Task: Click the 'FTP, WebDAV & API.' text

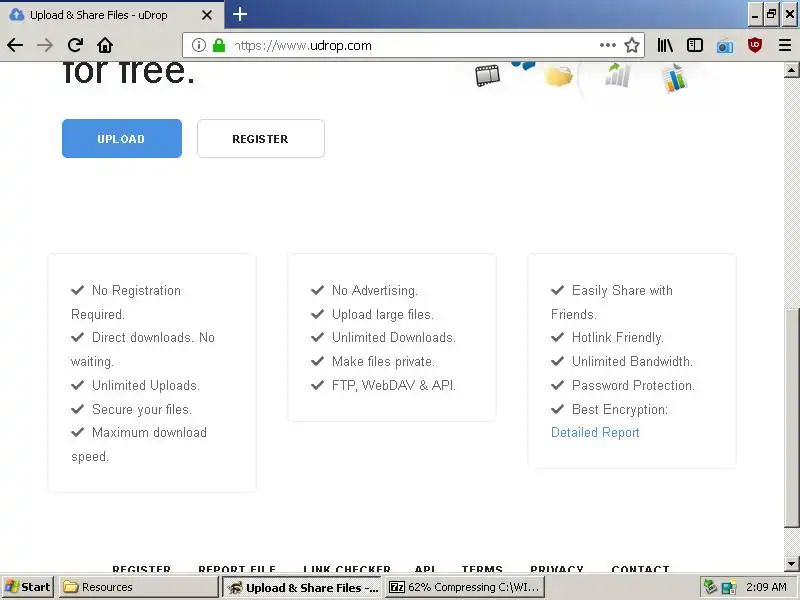Action: tap(394, 385)
